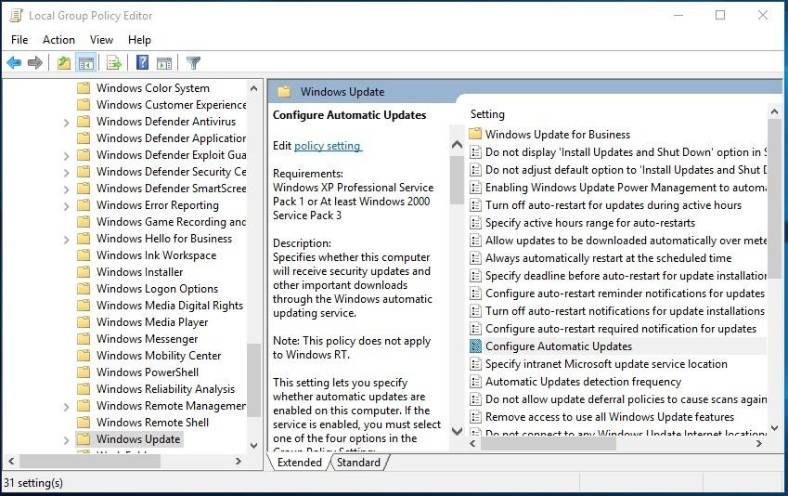This screenshot has width=788, height=496.
Task: Expand the Windows Defender SmartScreen node
Action: [x=66, y=189]
